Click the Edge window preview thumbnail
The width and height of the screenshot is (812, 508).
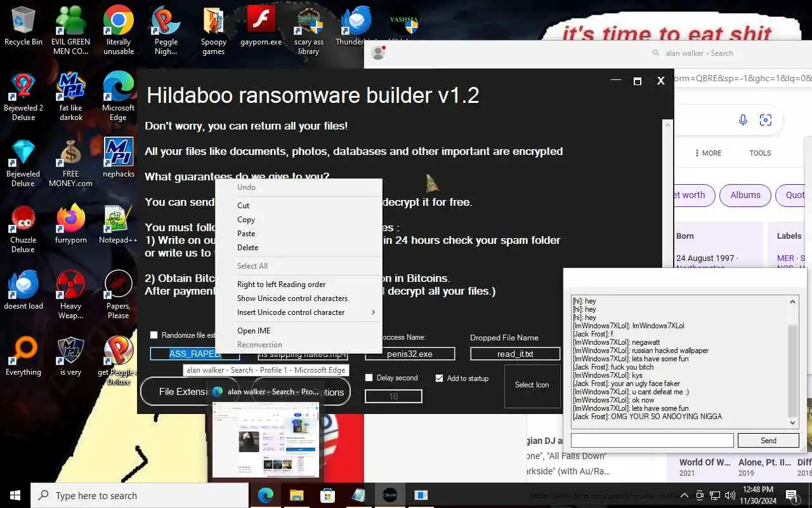[x=266, y=439]
